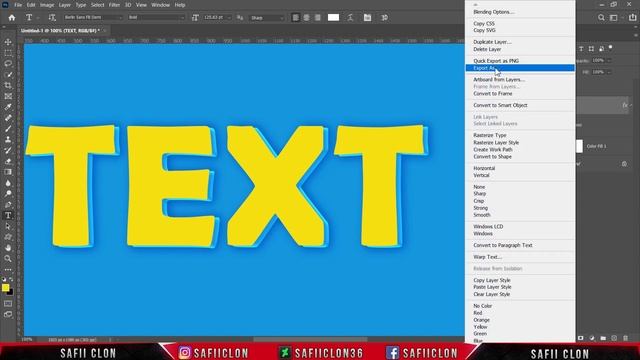Select right align text button
The image size is (640, 360).
click(x=318, y=18)
